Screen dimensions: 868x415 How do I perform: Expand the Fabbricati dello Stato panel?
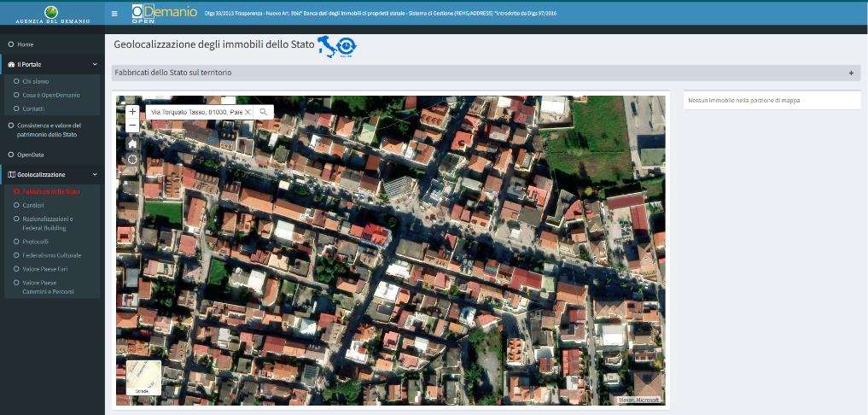(851, 73)
